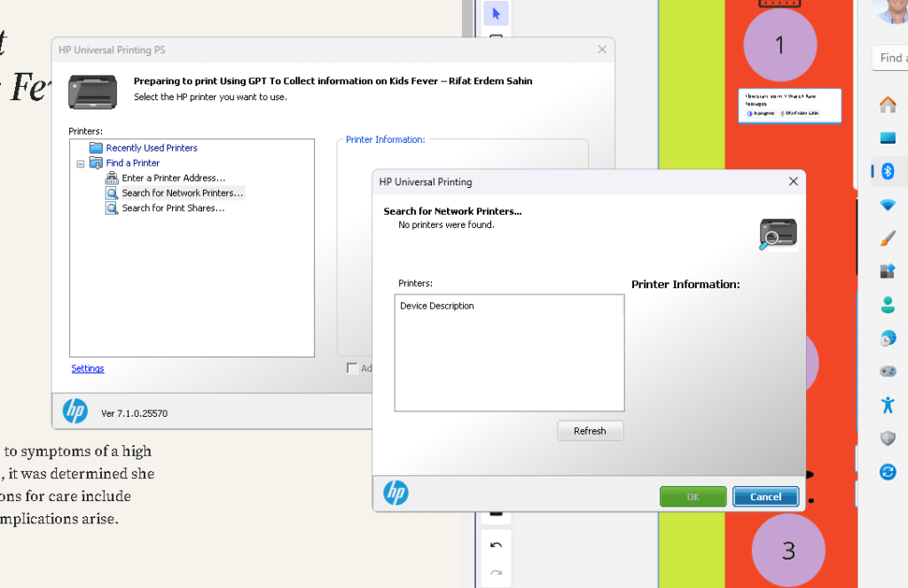Select Bluetooth & devices settings icon

click(887, 171)
